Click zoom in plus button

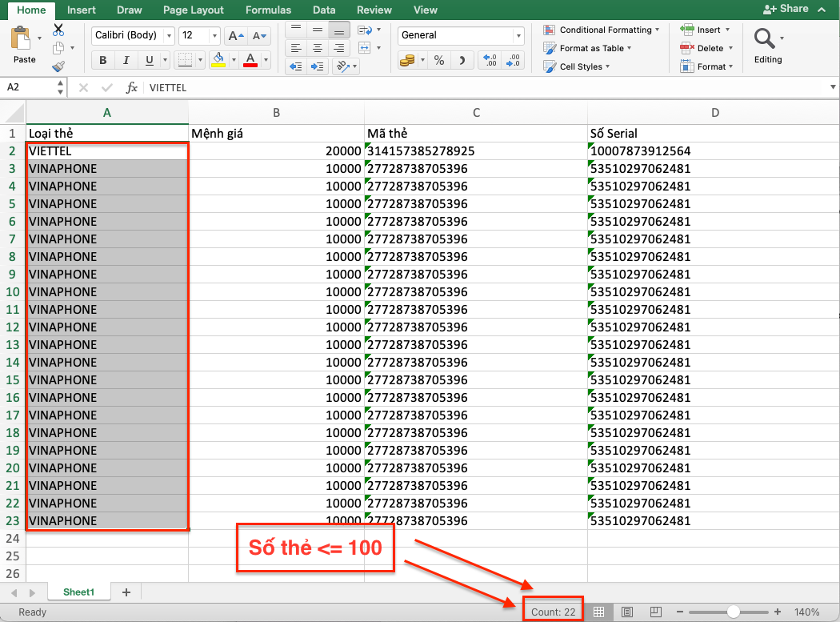(x=778, y=612)
